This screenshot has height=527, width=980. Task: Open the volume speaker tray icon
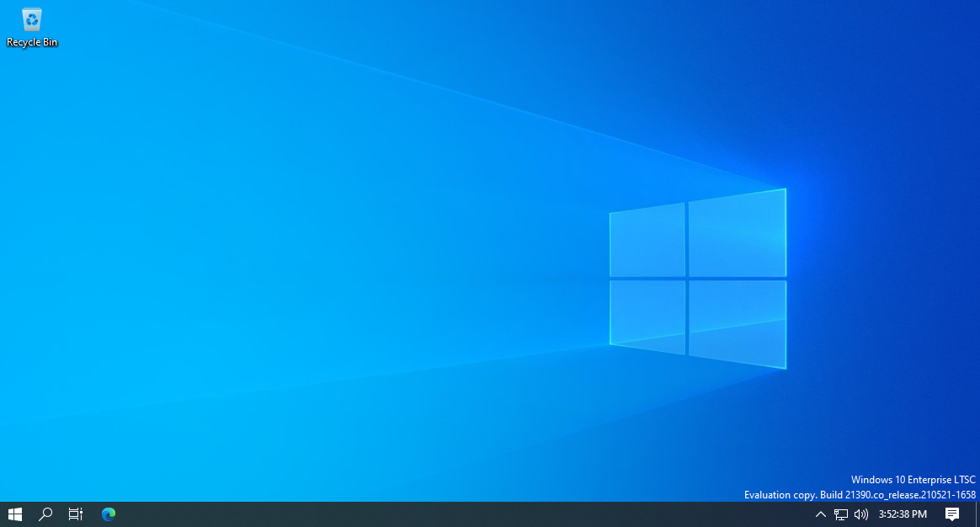click(x=861, y=514)
